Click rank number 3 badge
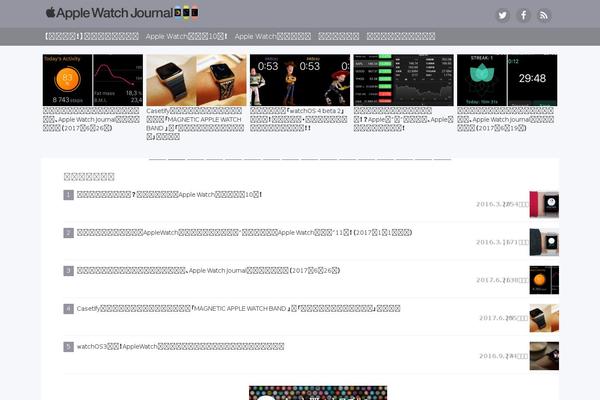The height and width of the screenshot is (400, 600). tap(68, 271)
